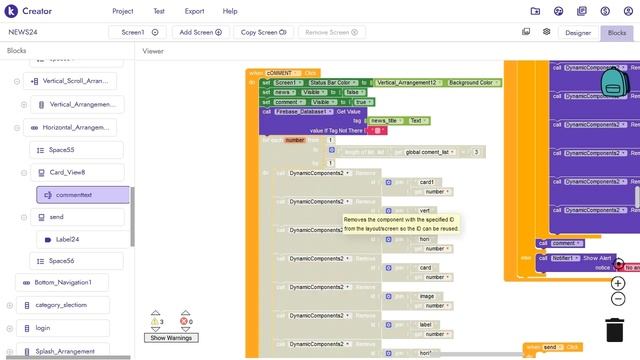
Task: Open the news_title component dropdown
Action: [387, 120]
